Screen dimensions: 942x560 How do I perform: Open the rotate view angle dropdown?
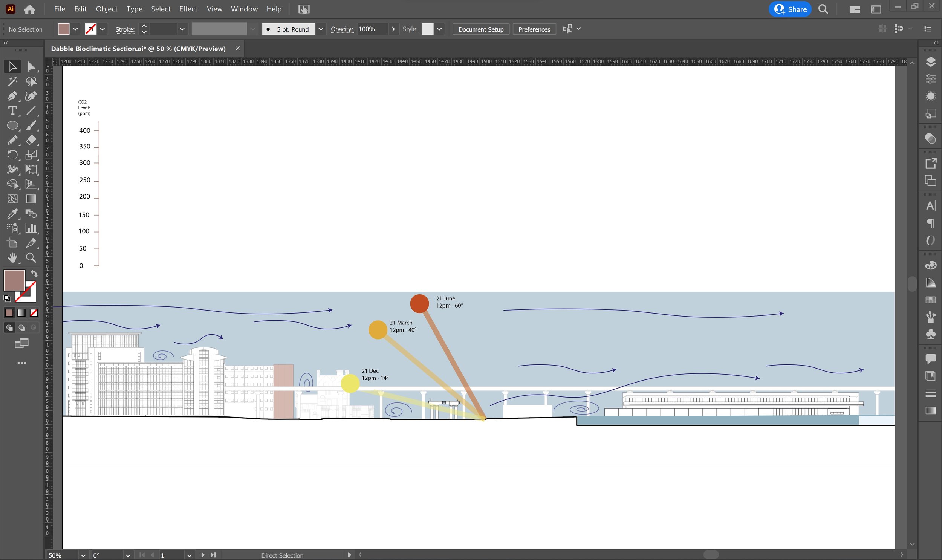[x=128, y=555]
